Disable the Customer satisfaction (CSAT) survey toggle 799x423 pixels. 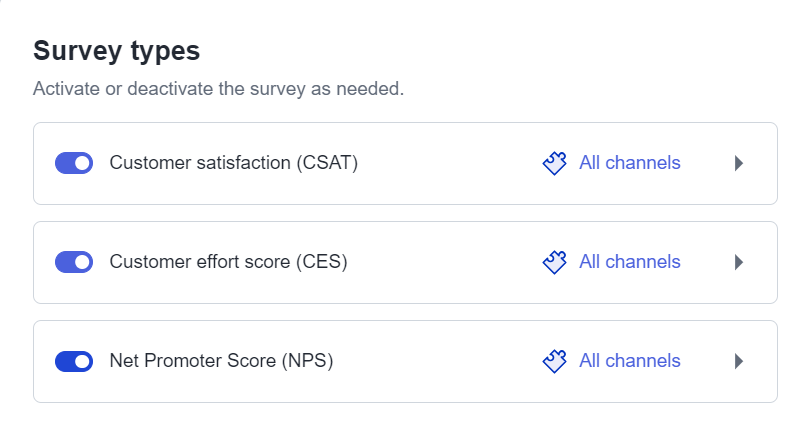pos(74,163)
